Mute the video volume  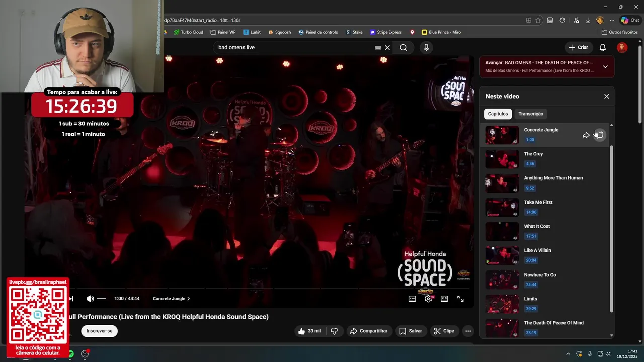[90, 299]
